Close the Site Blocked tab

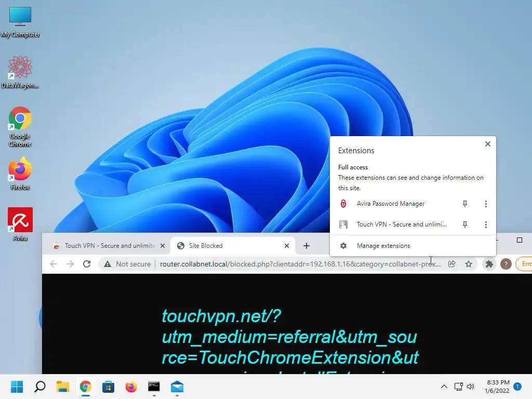point(287,246)
